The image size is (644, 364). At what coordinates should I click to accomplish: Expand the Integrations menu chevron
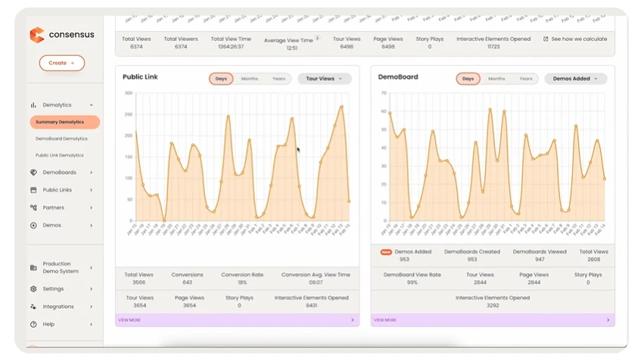click(x=91, y=306)
